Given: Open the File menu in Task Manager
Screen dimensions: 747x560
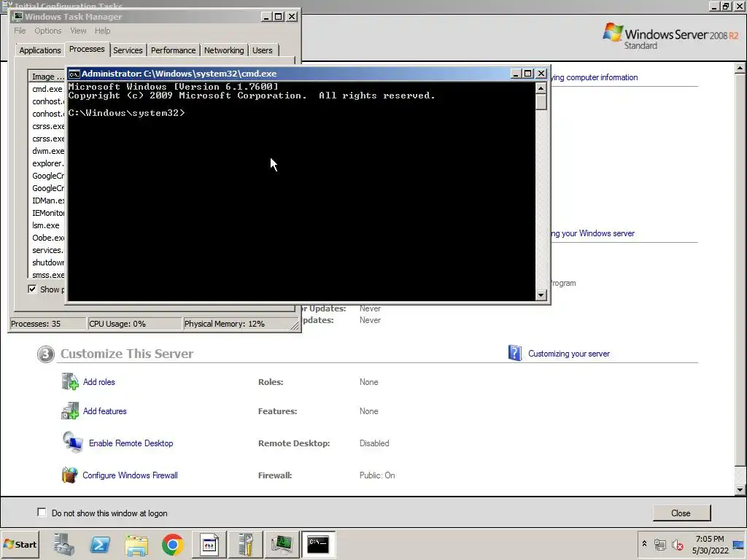Looking at the screenshot, I should point(20,31).
